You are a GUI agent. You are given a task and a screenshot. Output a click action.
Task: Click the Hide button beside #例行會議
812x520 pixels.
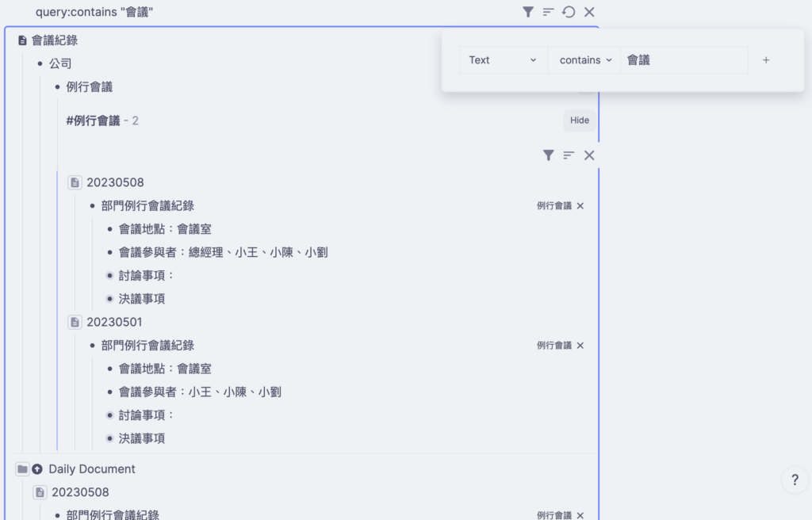click(580, 120)
